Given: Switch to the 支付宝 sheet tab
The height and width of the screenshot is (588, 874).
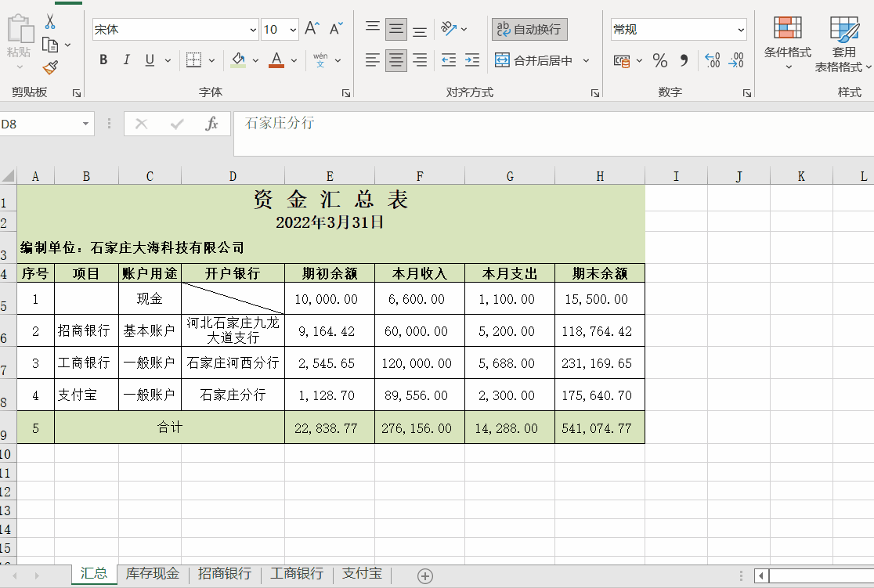Looking at the screenshot, I should click(x=361, y=574).
